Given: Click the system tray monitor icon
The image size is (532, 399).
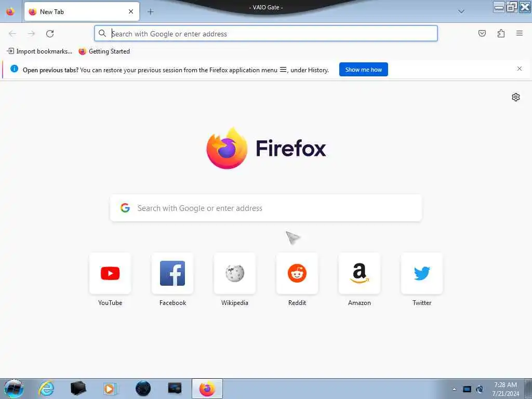Looking at the screenshot, I should click(x=467, y=389).
